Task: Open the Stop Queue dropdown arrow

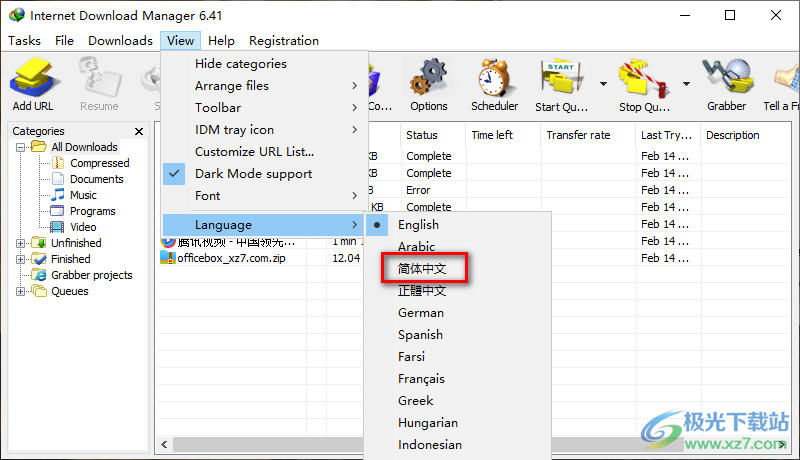Action: [687, 84]
